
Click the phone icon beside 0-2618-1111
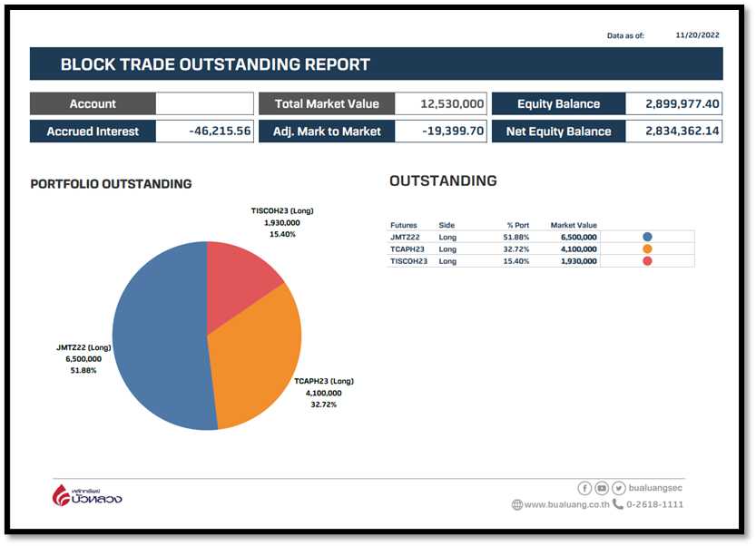tap(618, 504)
